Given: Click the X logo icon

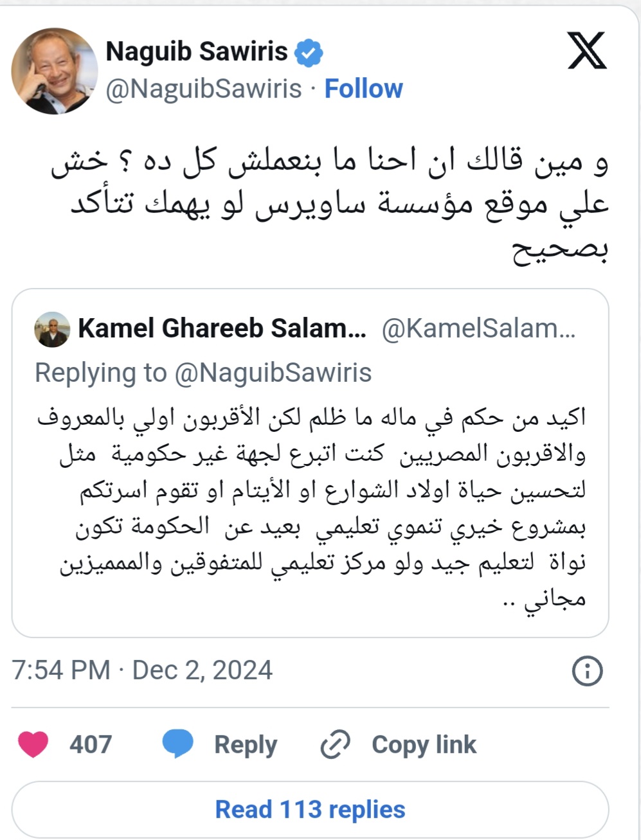Looking at the screenshot, I should 586,51.
